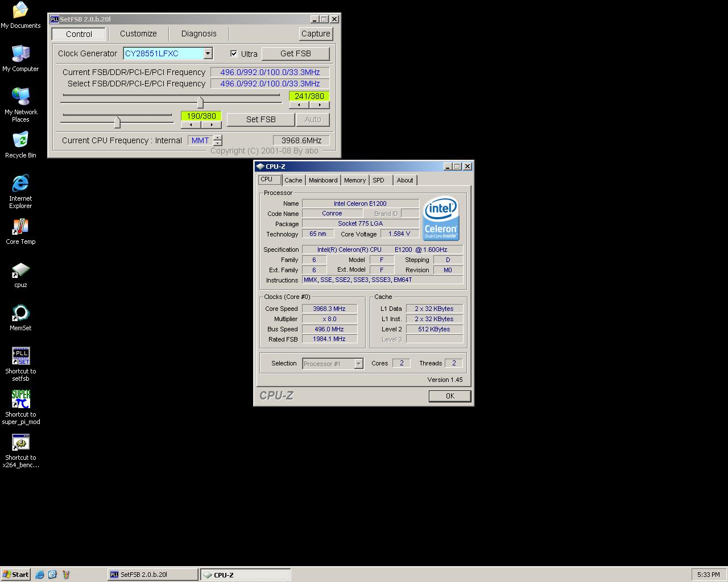
Task: Decrease the 190/380 value with left arrow
Action: (x=191, y=124)
